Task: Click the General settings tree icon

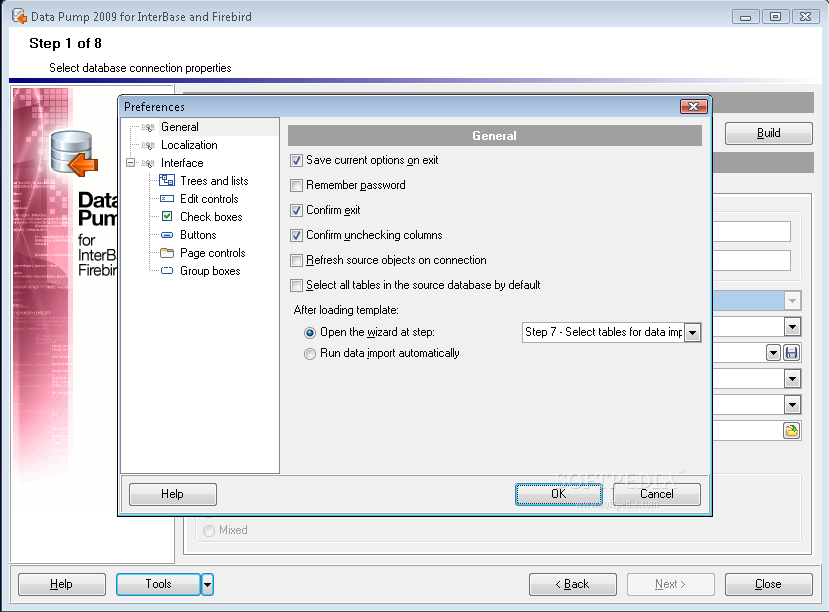Action: [149, 127]
